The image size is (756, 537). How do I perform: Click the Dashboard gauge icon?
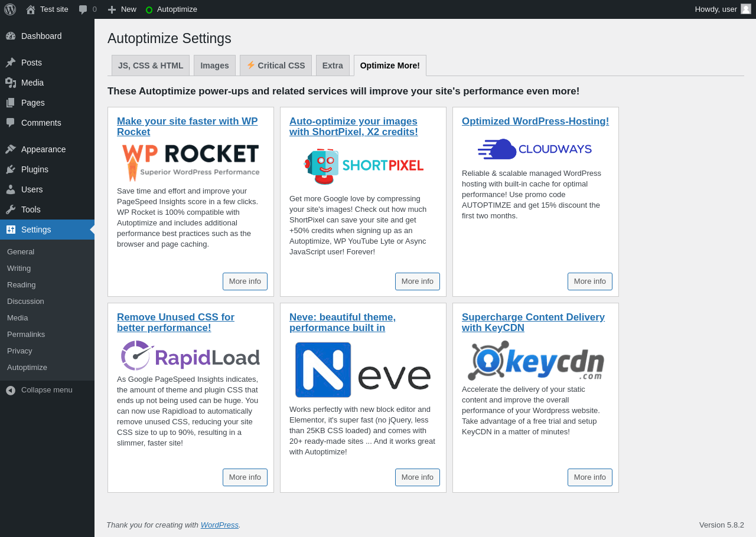[11, 36]
